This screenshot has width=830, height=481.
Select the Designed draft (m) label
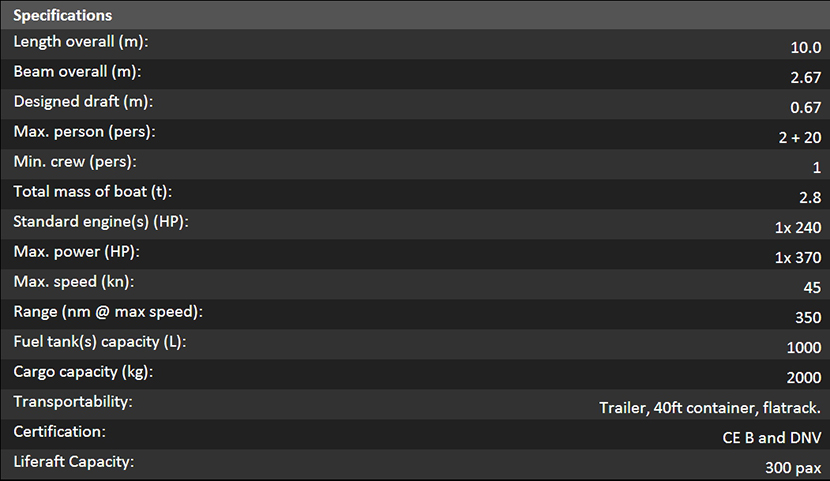click(x=83, y=102)
